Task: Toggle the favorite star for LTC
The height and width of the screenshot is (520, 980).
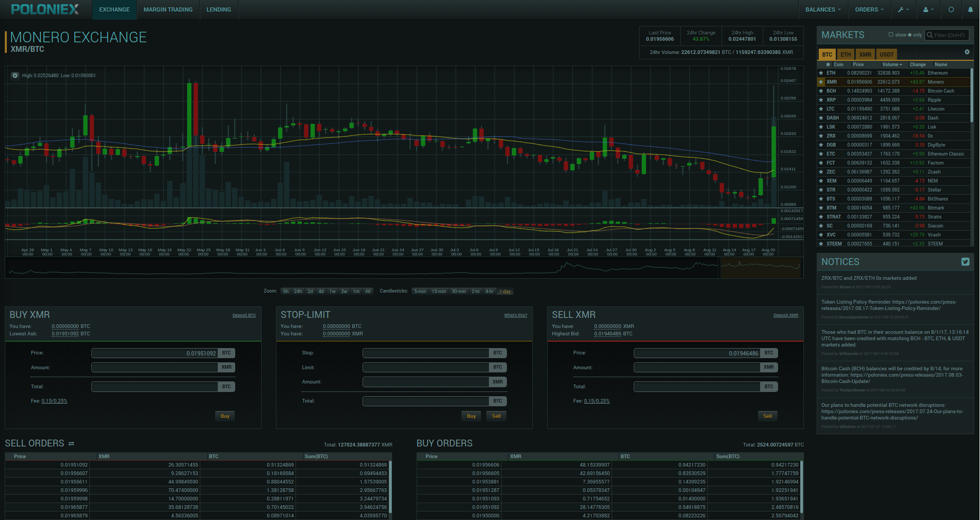Action: (821, 109)
